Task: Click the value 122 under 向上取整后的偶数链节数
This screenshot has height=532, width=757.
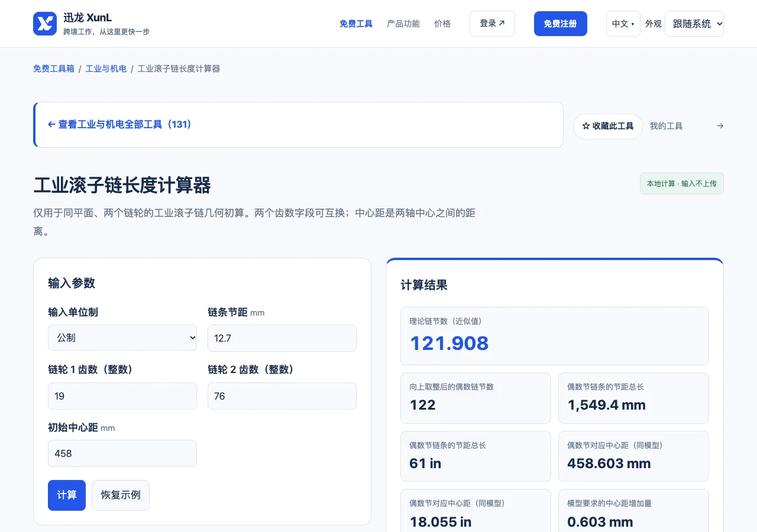Action: click(423, 405)
